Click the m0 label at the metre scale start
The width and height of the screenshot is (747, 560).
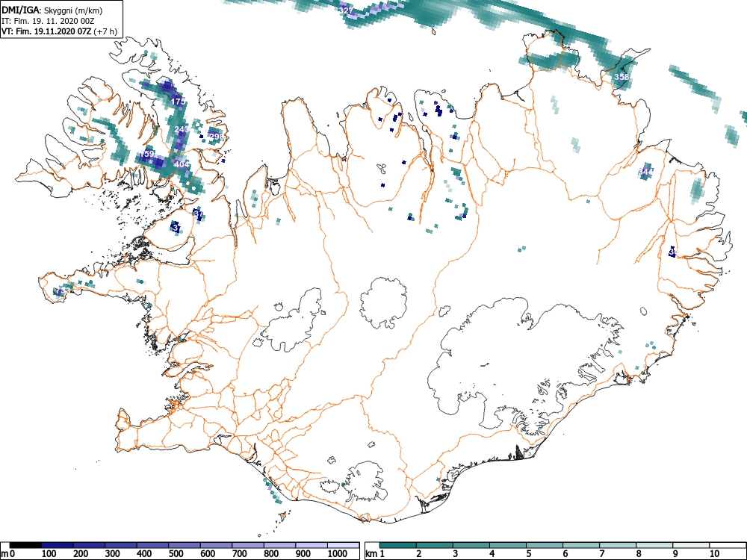point(8,554)
